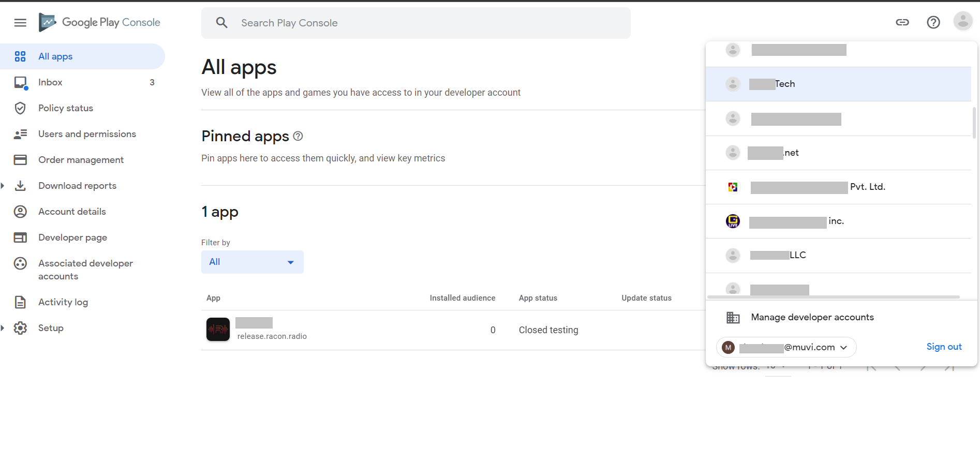The height and width of the screenshot is (461, 980).
Task: Click the Users and permissions icon
Action: 20,134
